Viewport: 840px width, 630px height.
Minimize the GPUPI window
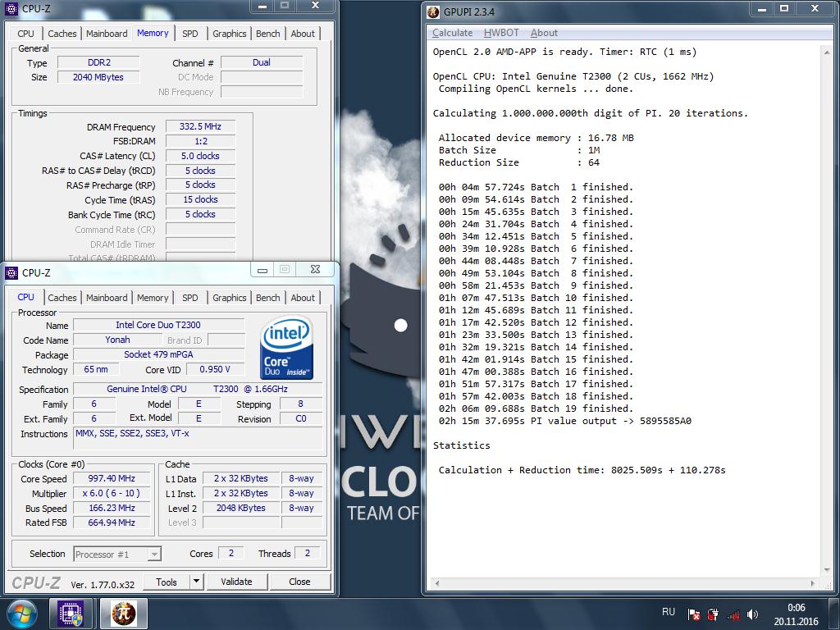tap(762, 9)
